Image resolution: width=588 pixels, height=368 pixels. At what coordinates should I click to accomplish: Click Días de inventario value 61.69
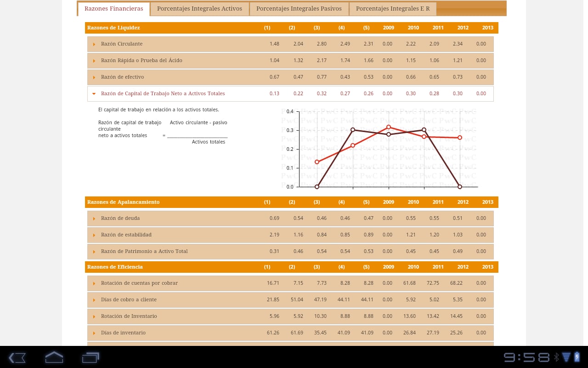coord(297,333)
